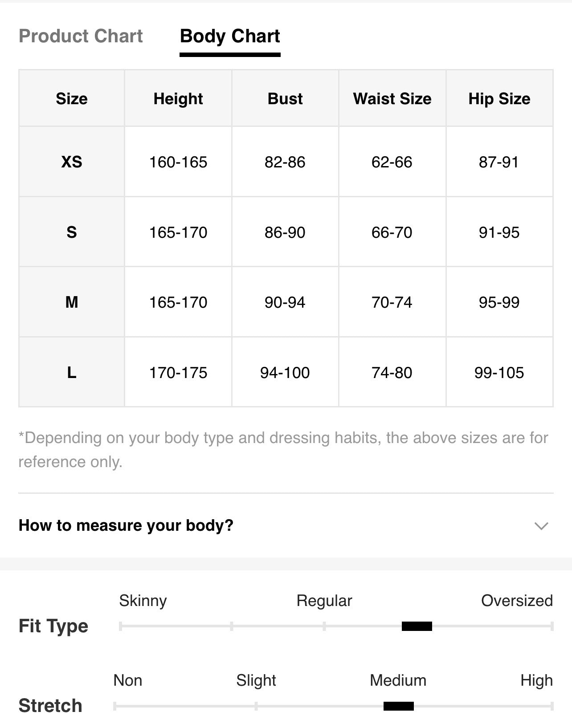
Task: Select the L size row label
Action: click(72, 372)
